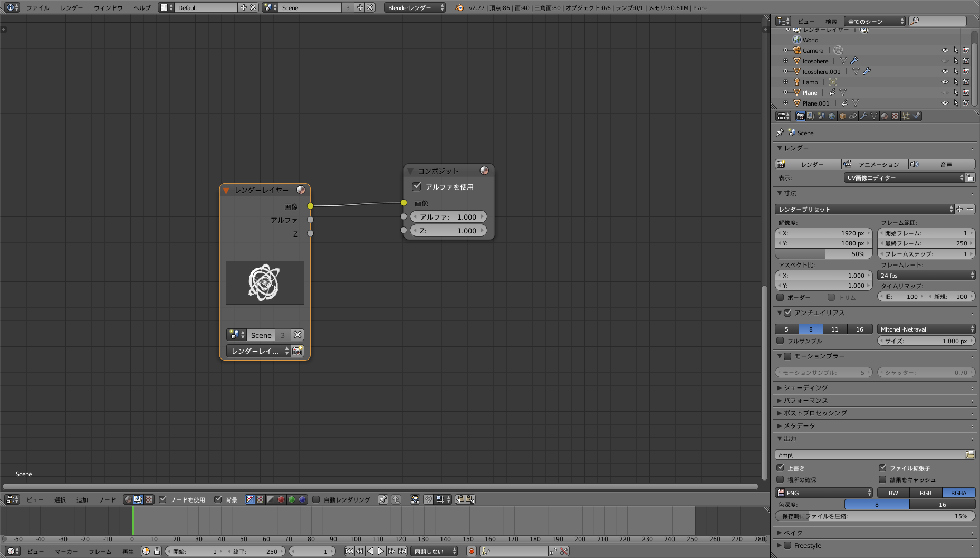Open the Physics properties tab icon
Screen dimensions: 980x558
[916, 116]
